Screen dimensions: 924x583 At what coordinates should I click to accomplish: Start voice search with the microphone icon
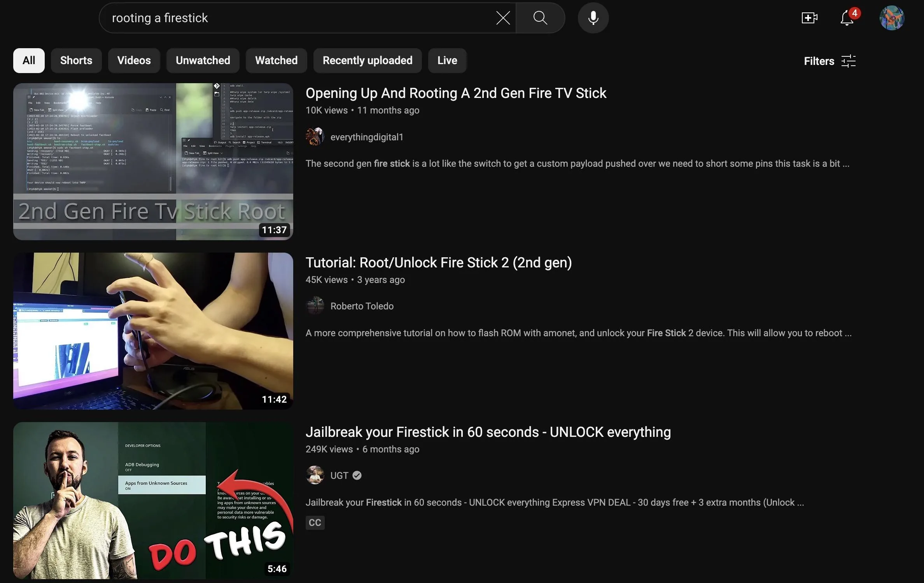[x=593, y=18]
